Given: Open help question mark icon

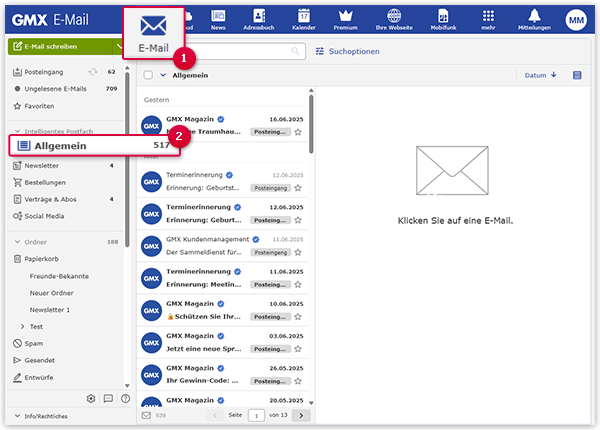Looking at the screenshot, I should (x=125, y=399).
